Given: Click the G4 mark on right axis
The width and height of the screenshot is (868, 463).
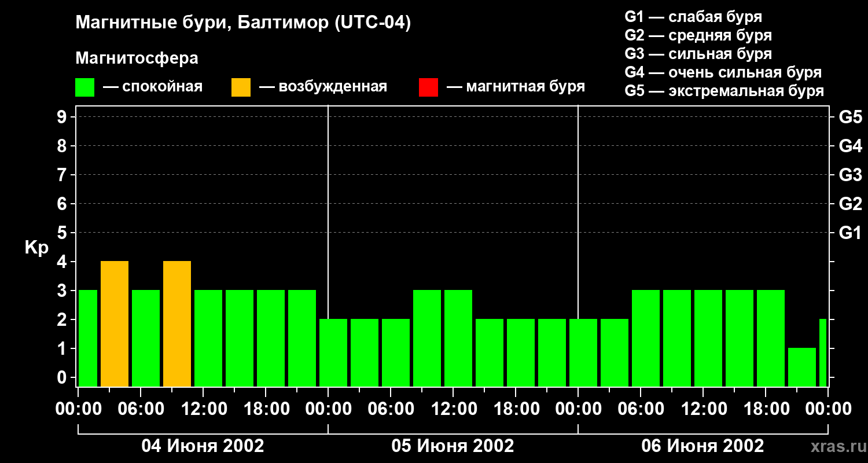Looking at the screenshot, I should tap(850, 146).
